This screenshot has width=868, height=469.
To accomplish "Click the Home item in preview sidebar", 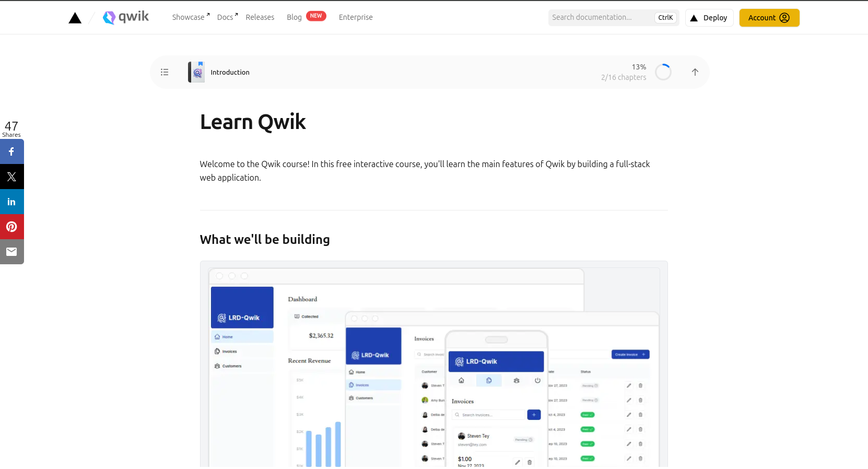I will pyautogui.click(x=242, y=337).
